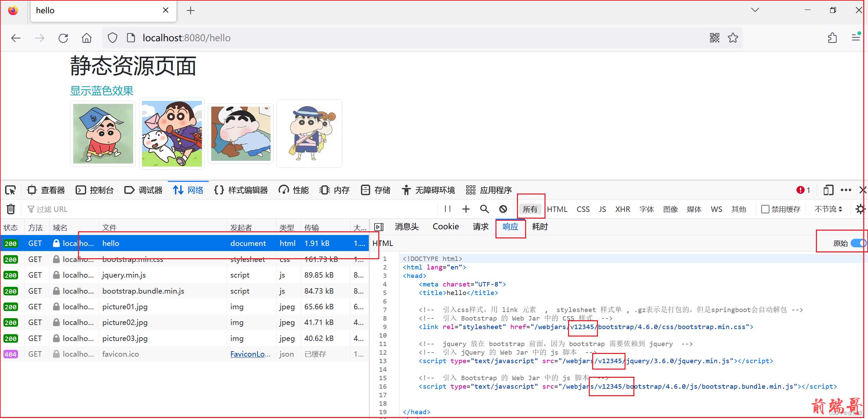Search in network requests
The image size is (868, 419).
[484, 209]
